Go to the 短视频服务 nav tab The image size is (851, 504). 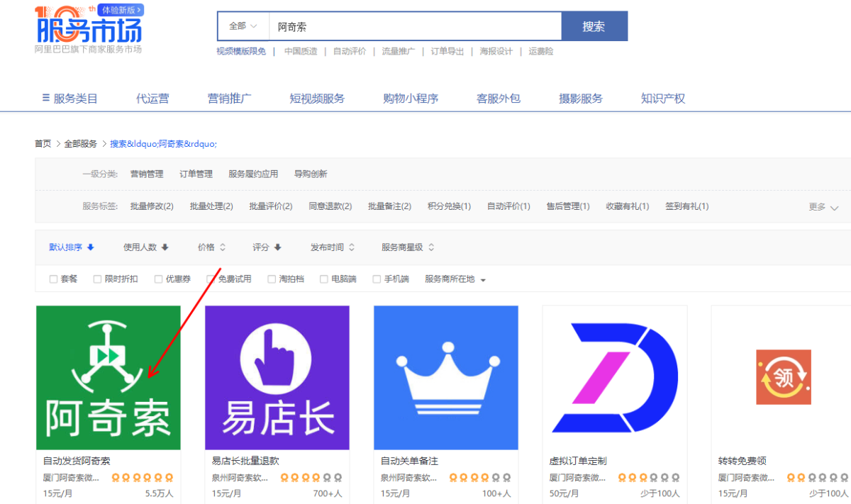[317, 99]
